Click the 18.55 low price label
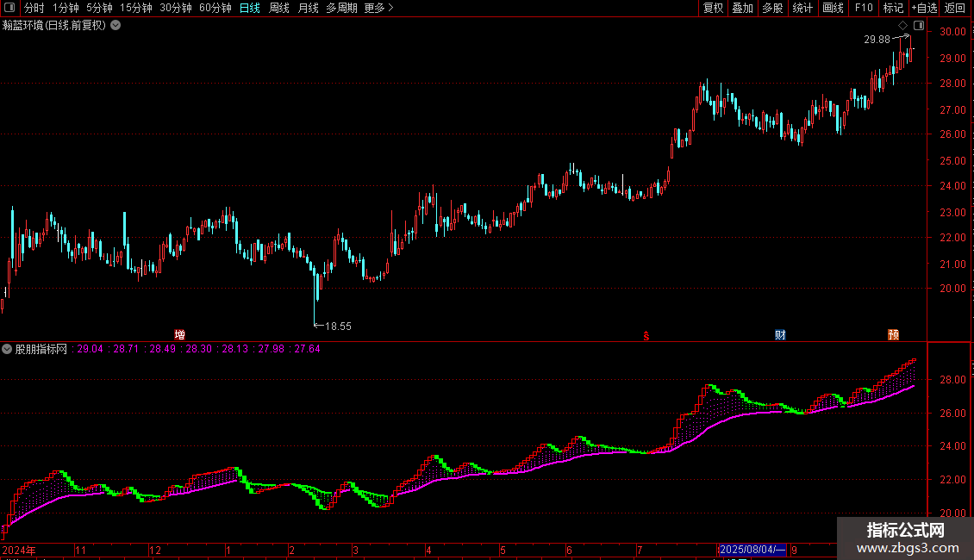974x560 pixels. 339,326
